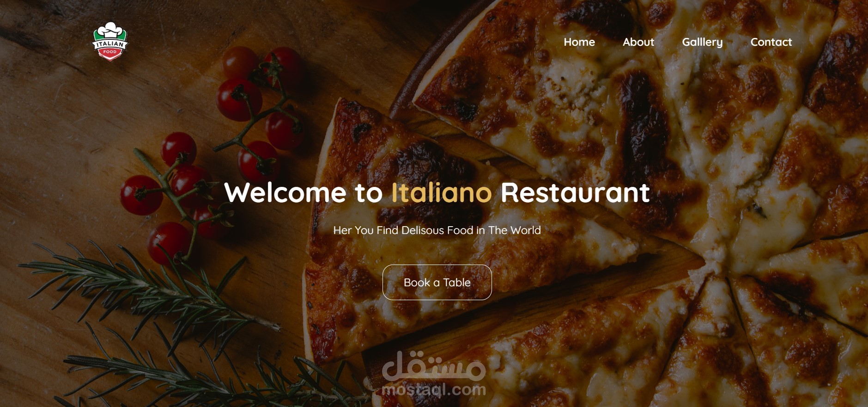Click the ITALIAN banner in the logo
Screen dimensions: 868x407
point(110,44)
